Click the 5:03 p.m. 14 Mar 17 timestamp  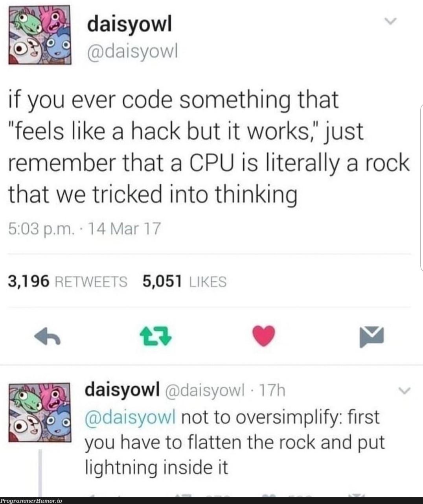tap(85, 229)
